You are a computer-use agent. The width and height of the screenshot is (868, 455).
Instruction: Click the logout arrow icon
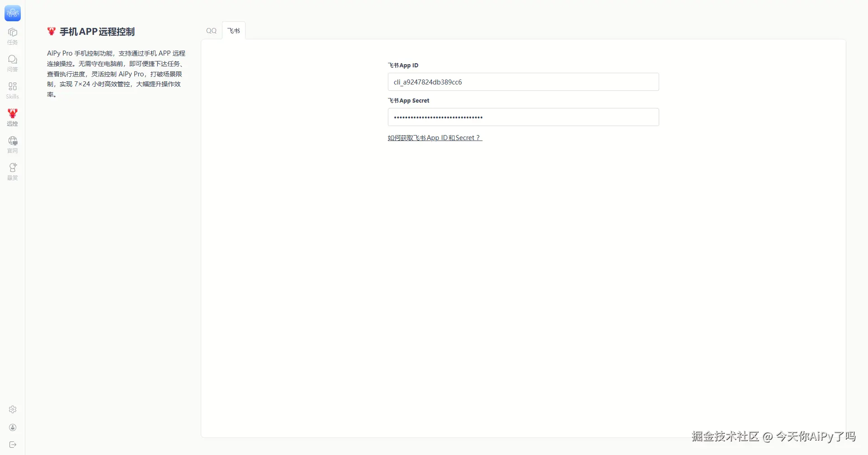(13, 445)
